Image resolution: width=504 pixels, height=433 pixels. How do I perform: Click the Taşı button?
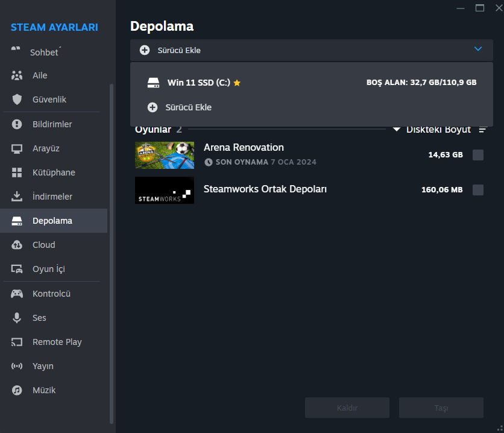click(x=441, y=408)
